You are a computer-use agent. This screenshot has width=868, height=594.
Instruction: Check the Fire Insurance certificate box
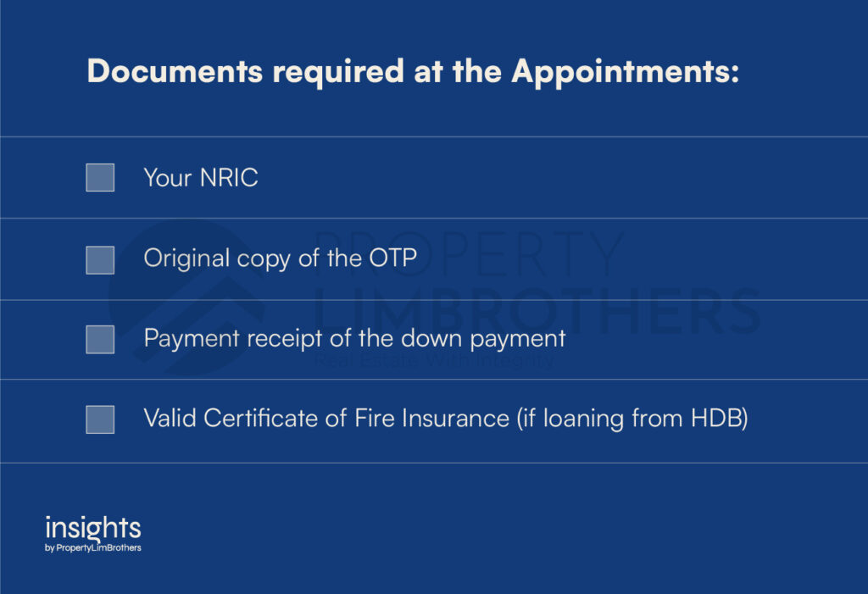100,419
